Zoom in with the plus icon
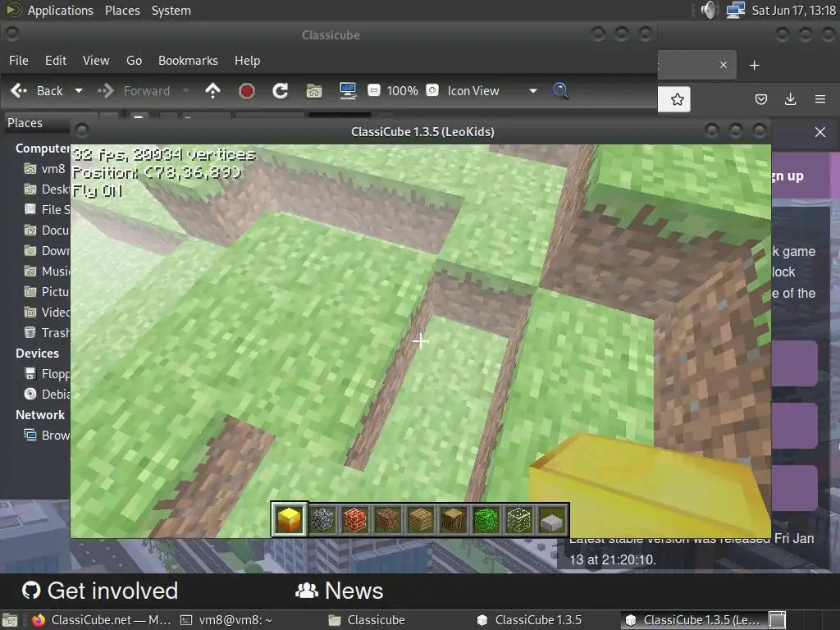The width and height of the screenshot is (840, 630). tap(432, 90)
